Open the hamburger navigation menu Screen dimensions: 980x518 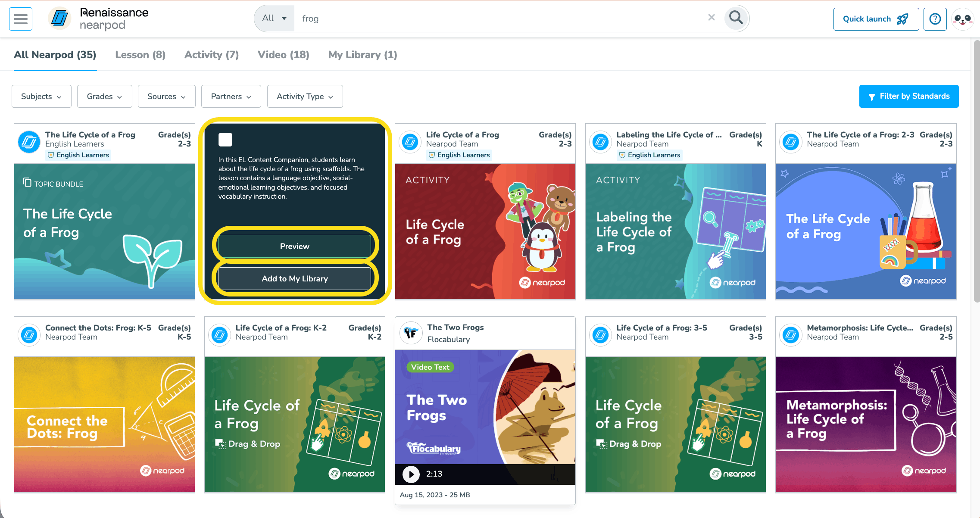[21, 19]
